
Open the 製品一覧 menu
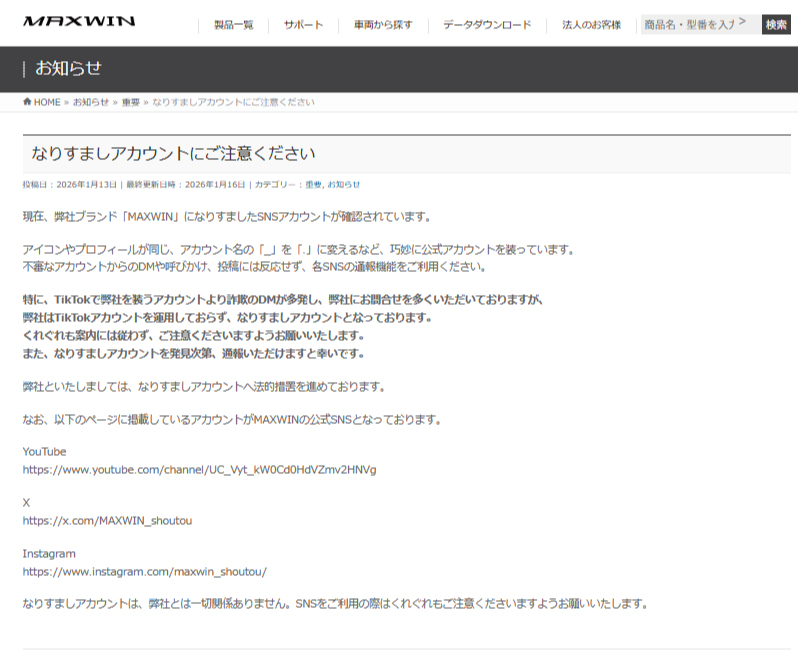pyautogui.click(x=234, y=24)
